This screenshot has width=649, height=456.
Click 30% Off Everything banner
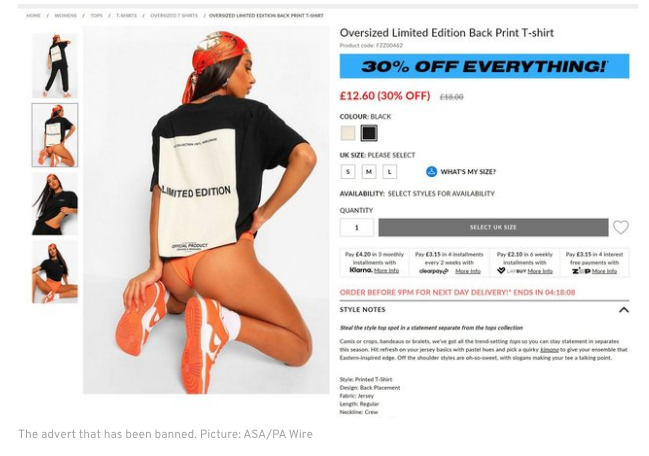pyautogui.click(x=484, y=66)
